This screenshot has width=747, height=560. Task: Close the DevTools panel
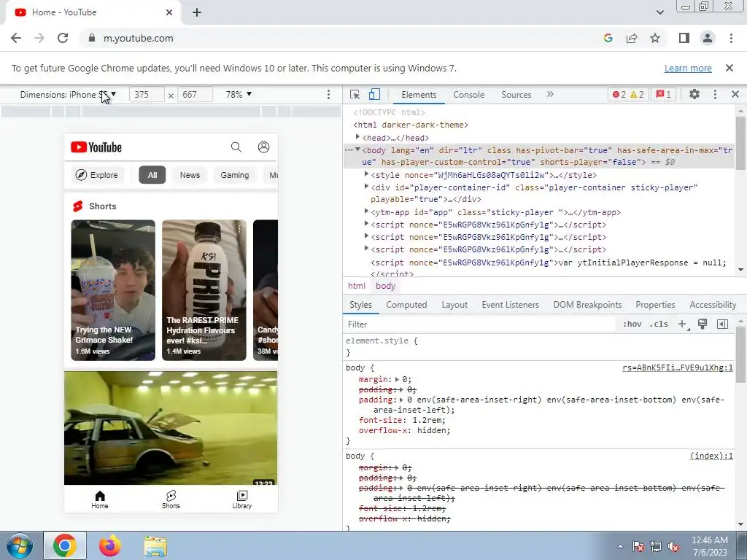pos(735,94)
